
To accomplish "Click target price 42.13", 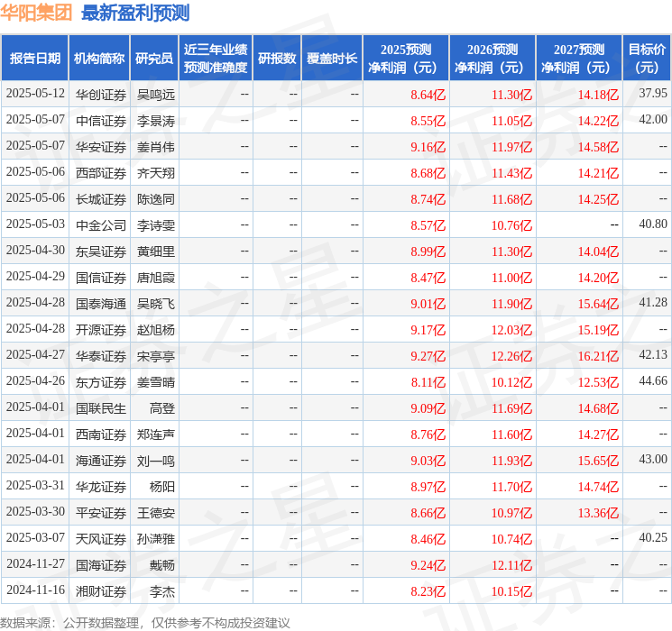I will pyautogui.click(x=653, y=354).
